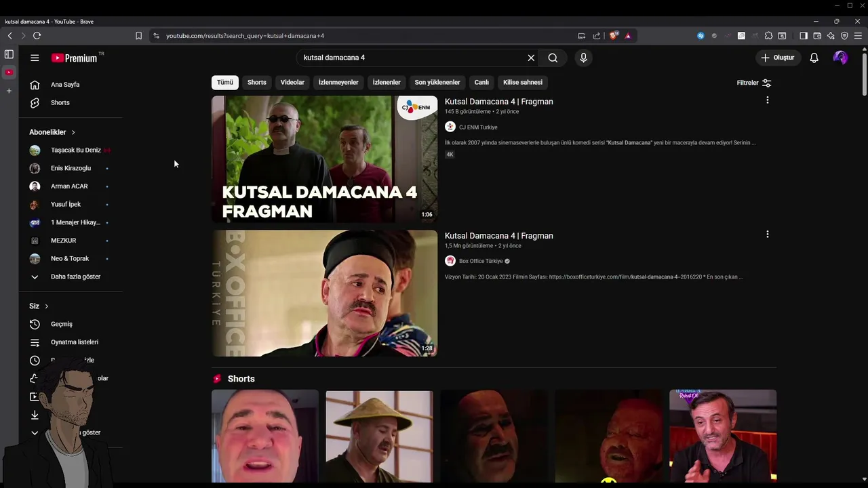Open Enis Kirazoglu subscription

pos(71,168)
